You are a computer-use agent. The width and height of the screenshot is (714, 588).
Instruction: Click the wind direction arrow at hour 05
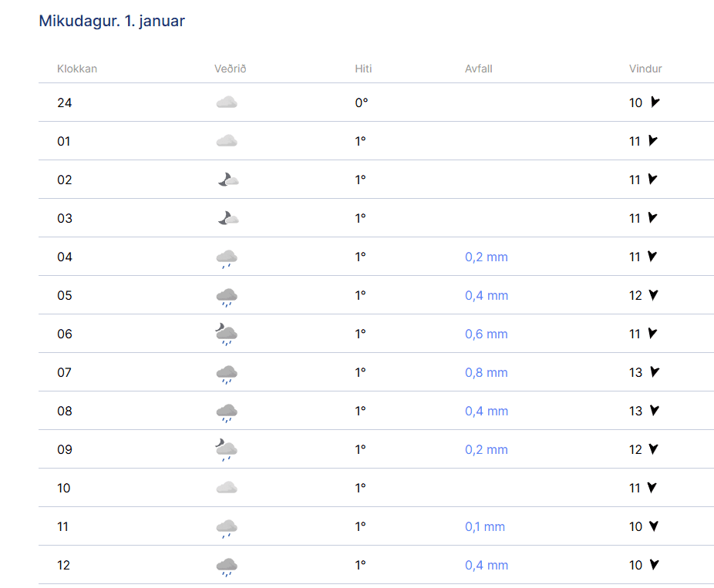pos(653,295)
